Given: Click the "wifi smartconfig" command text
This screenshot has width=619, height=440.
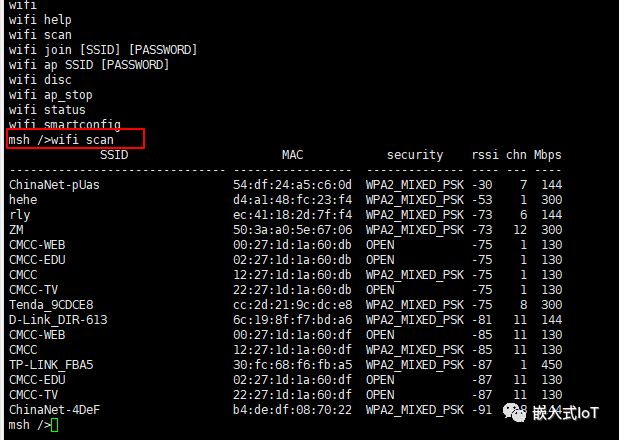Looking at the screenshot, I should pyautogui.click(x=65, y=125).
